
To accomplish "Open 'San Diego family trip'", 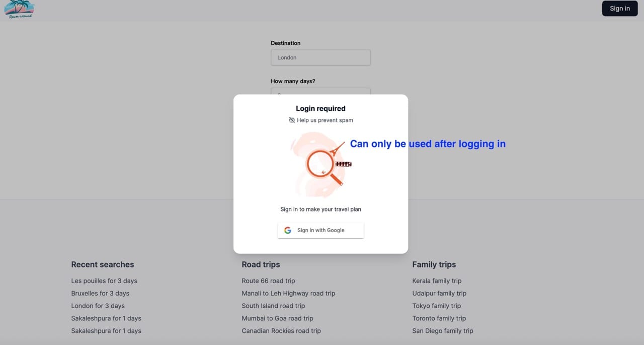I will pyautogui.click(x=442, y=331).
